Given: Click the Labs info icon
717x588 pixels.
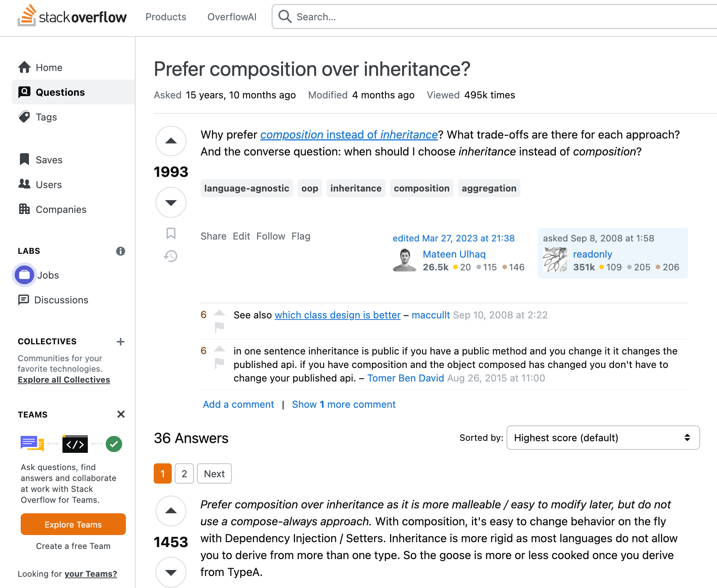Looking at the screenshot, I should click(120, 251).
